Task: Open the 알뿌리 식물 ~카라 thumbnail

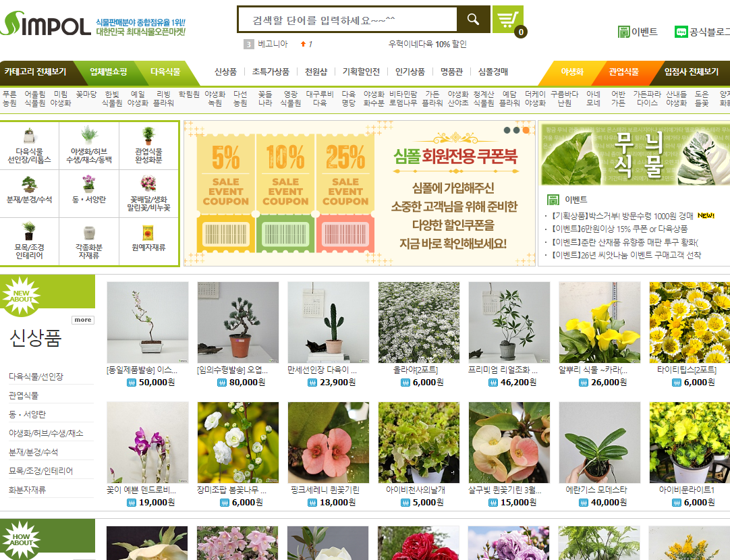Action: point(600,322)
